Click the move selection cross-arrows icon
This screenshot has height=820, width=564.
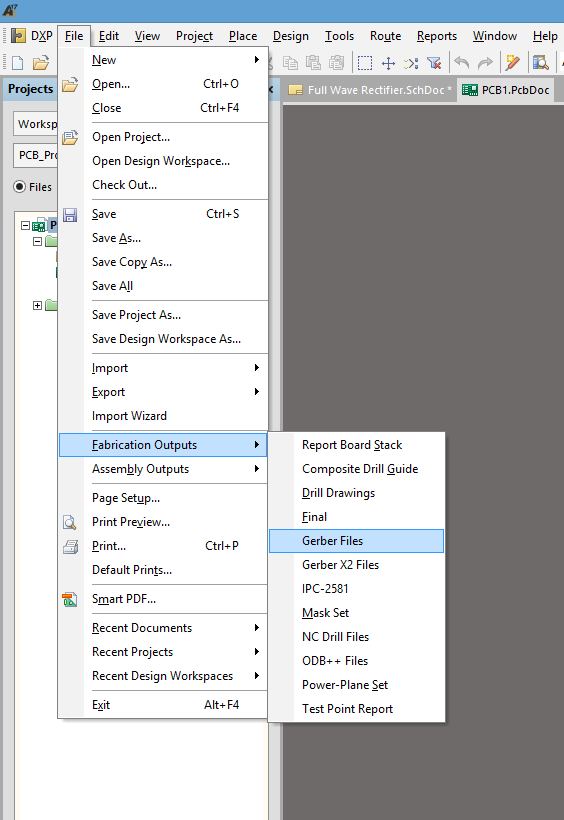click(388, 63)
